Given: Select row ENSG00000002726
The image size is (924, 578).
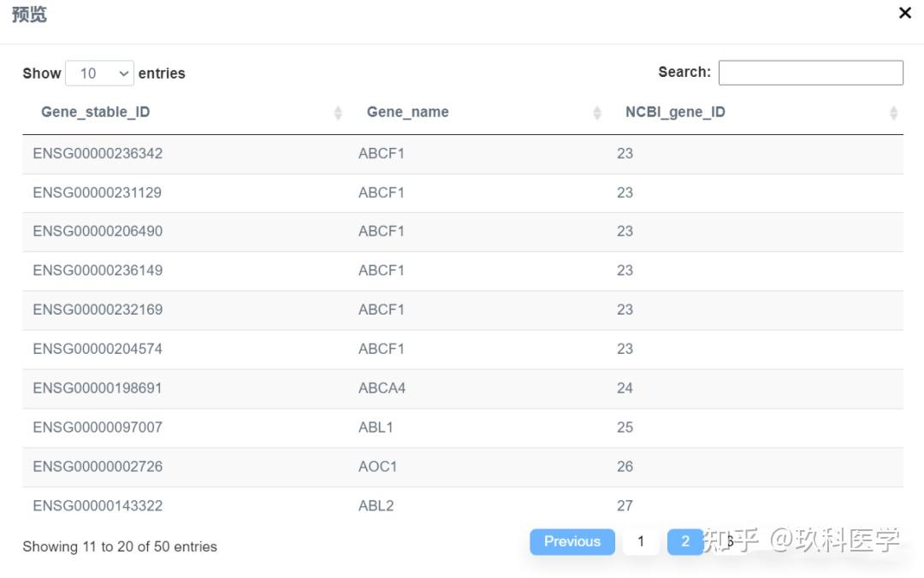Looking at the screenshot, I should [98, 467].
